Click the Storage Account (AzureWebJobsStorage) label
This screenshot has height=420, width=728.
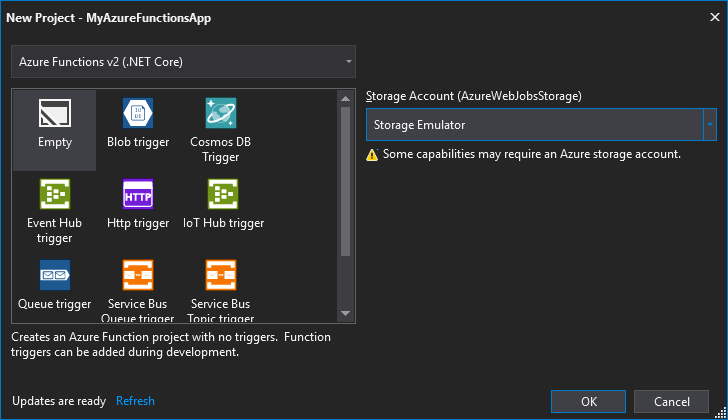tap(474, 96)
